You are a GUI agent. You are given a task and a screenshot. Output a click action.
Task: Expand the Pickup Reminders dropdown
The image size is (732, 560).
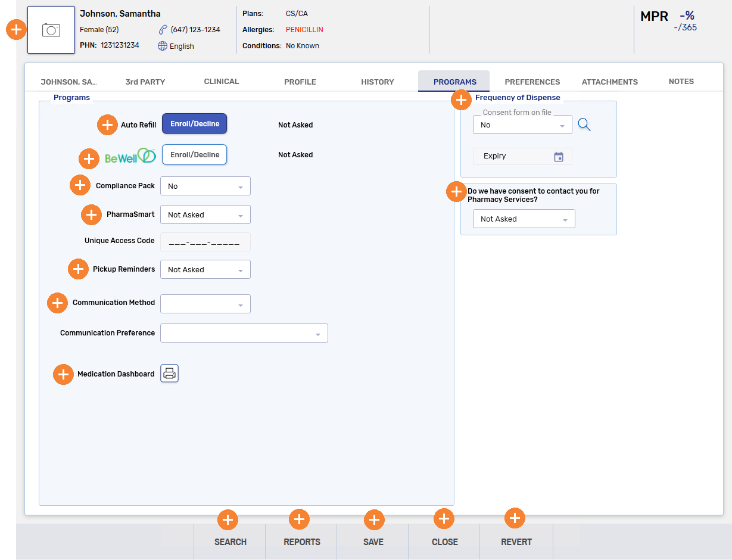205,270
